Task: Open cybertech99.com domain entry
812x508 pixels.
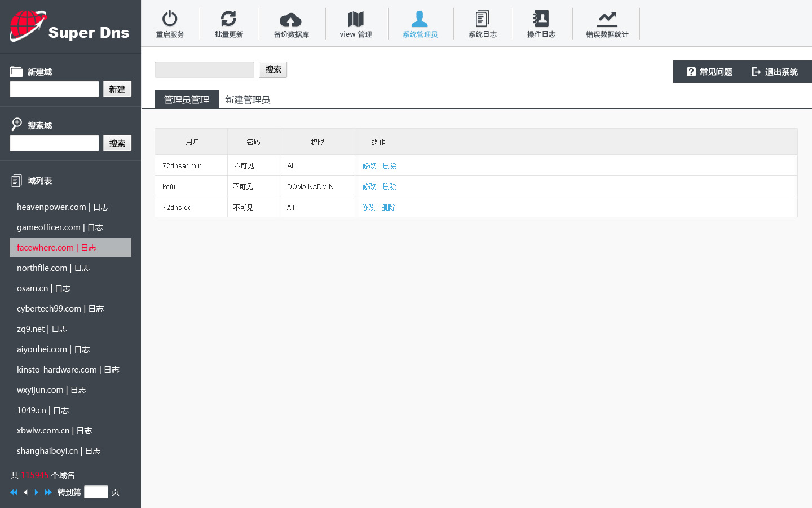Action: click(x=49, y=309)
